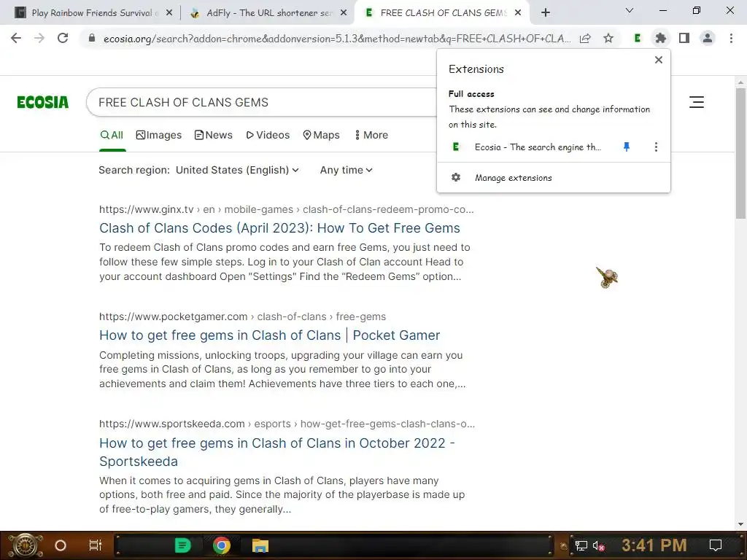Open the Pocket Gamer free gems result
Viewport: 747px width, 560px height.
pos(270,335)
